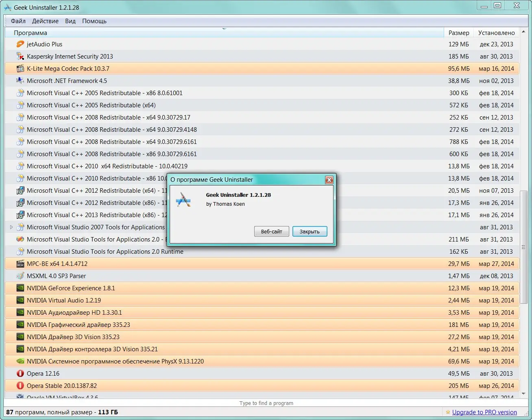Click the 1,47 МБ size of MSXML
The height and width of the screenshot is (420, 532).
(459, 276)
